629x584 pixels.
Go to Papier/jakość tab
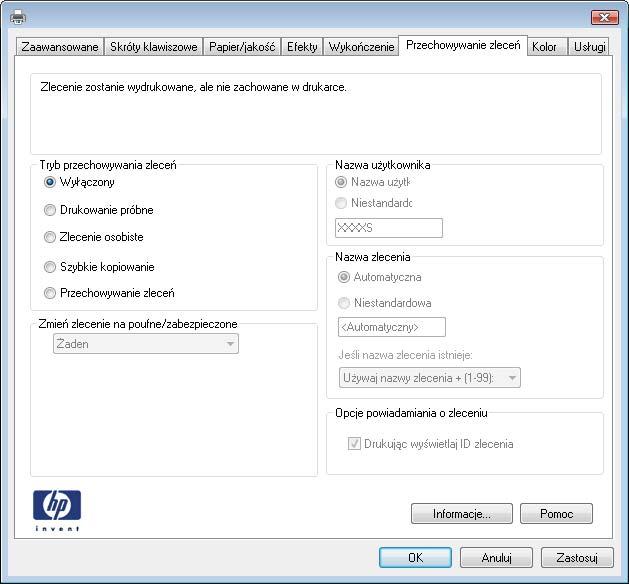[242, 47]
